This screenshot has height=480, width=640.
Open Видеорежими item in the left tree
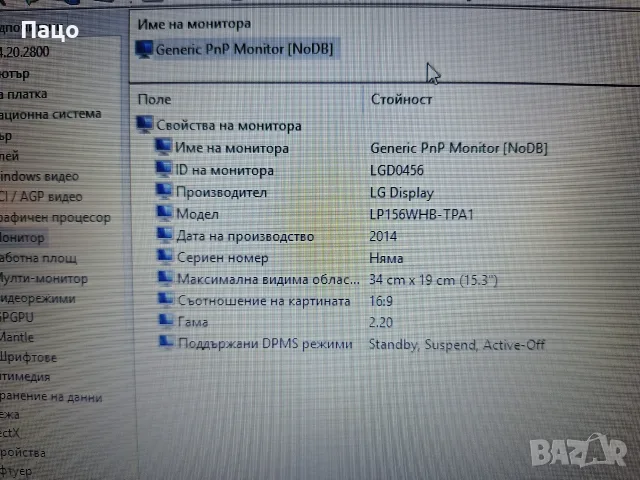tap(38, 298)
